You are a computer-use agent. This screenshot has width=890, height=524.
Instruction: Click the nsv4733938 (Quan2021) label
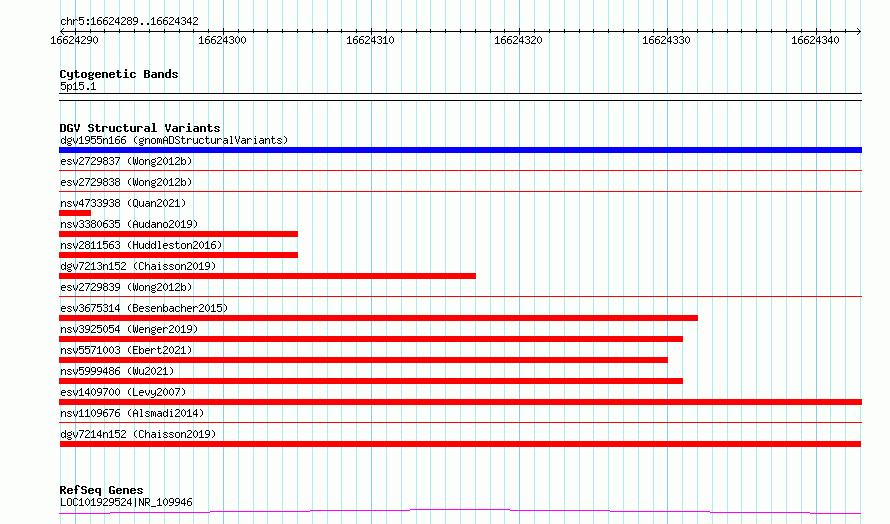click(123, 203)
